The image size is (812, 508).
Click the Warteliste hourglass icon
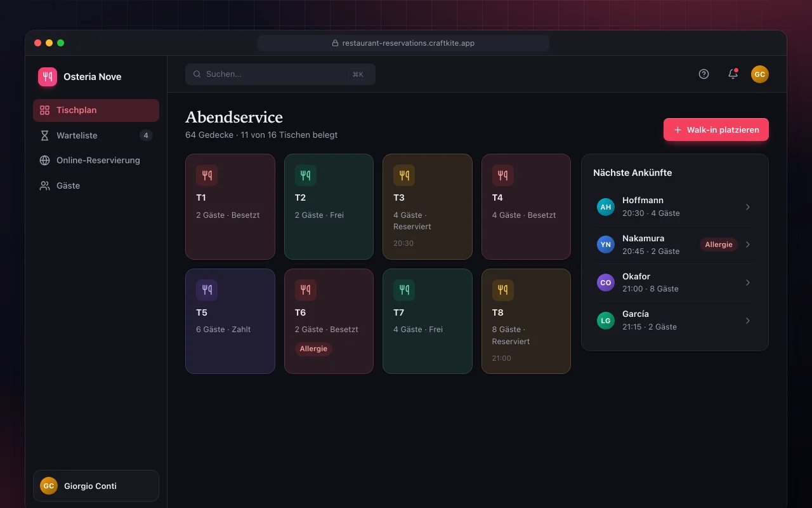[x=44, y=135]
